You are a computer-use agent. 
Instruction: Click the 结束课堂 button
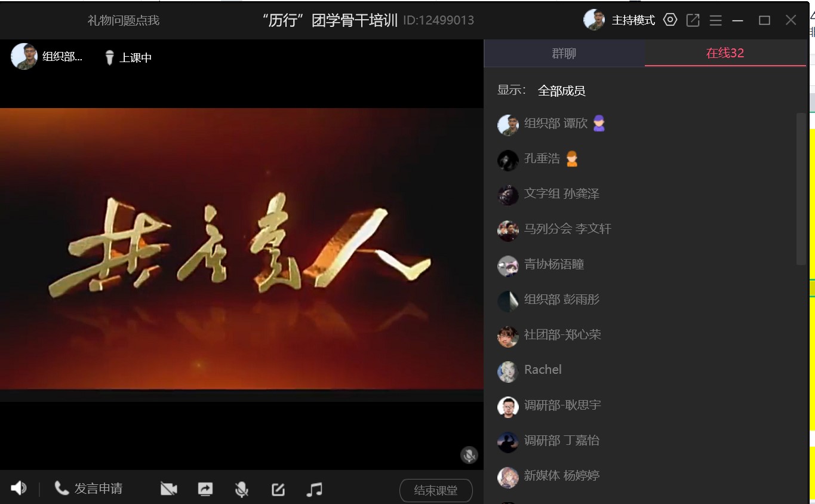(436, 490)
